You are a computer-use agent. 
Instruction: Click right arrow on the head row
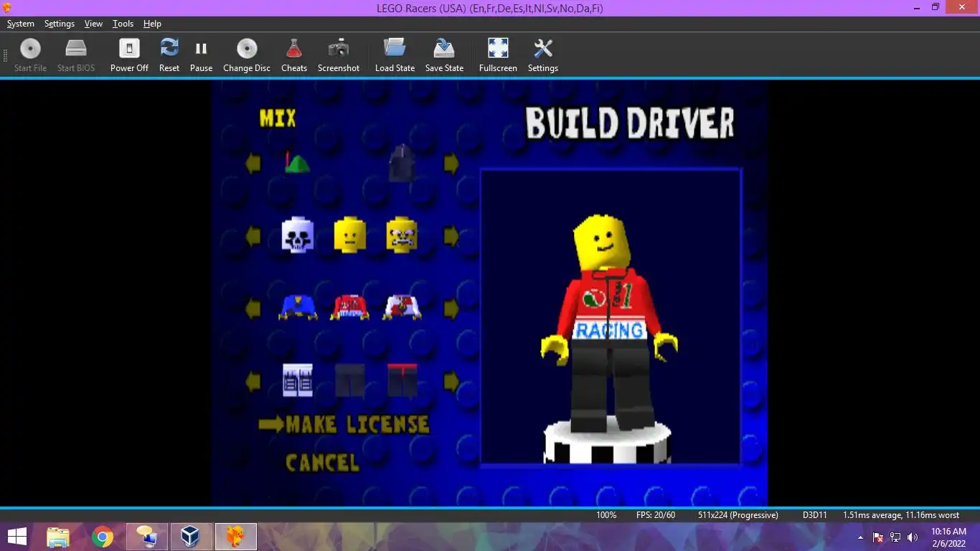pos(451,235)
